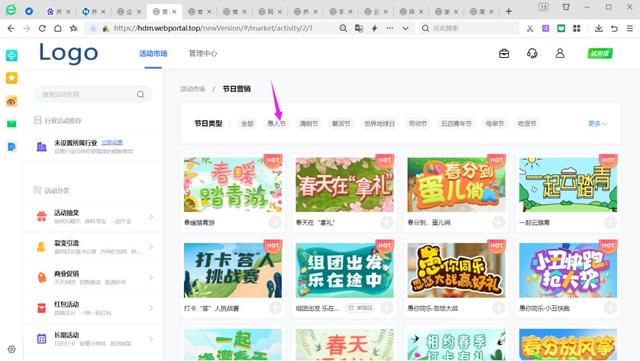The width and height of the screenshot is (640, 361).
Task: Open the browser hamburger menu
Action: 630,28
